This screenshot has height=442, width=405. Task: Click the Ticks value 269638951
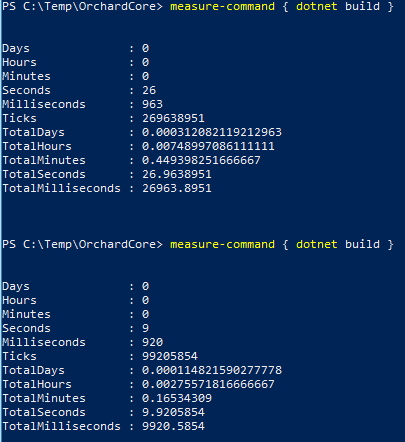[x=173, y=118]
